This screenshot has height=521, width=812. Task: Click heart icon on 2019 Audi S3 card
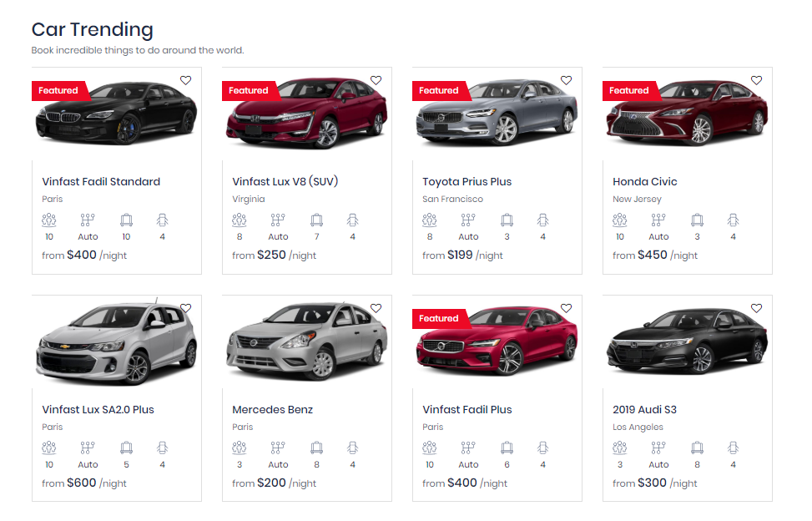(756, 309)
